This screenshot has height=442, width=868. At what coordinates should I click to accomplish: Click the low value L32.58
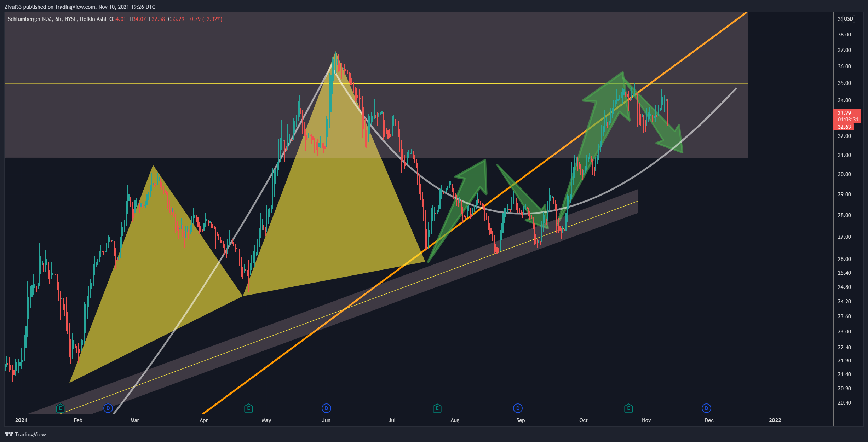pyautogui.click(x=157, y=19)
